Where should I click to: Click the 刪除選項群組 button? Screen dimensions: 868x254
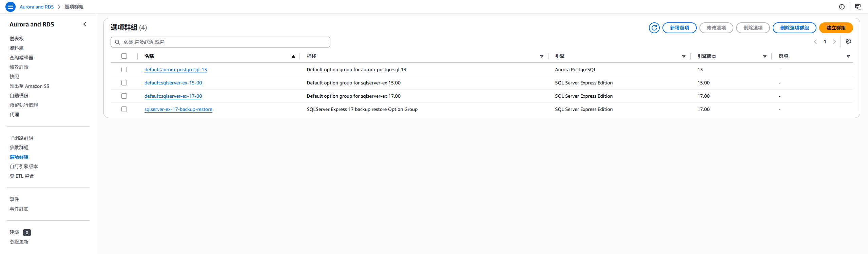[794, 28]
